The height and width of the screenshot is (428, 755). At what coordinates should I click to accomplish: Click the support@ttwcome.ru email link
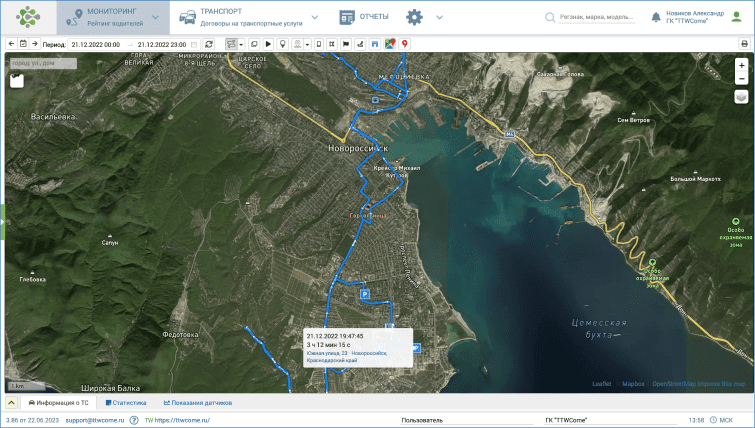click(95, 421)
